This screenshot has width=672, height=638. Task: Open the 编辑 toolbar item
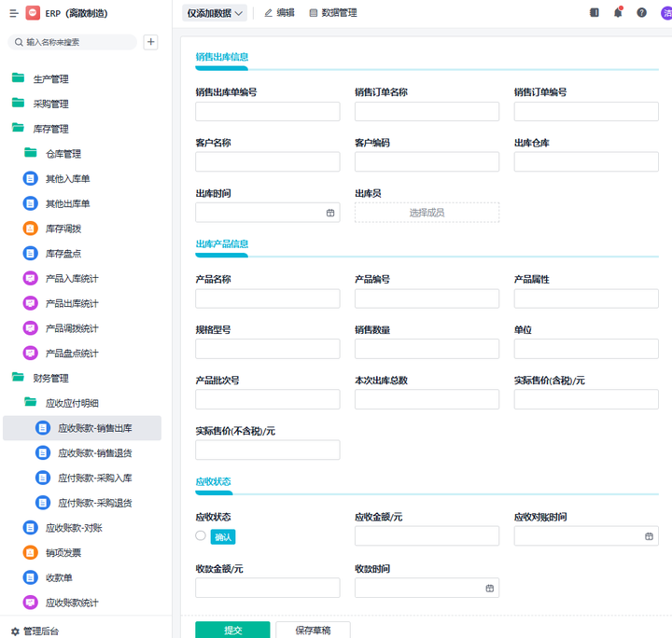(279, 13)
